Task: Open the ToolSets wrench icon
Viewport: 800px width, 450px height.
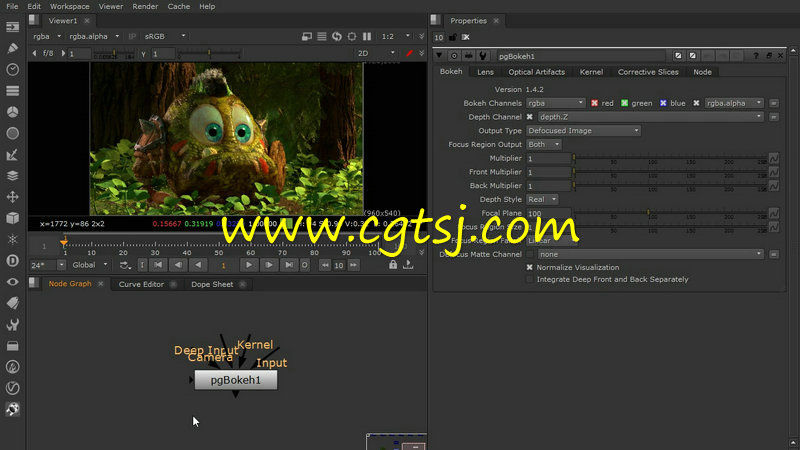Action: [12, 324]
